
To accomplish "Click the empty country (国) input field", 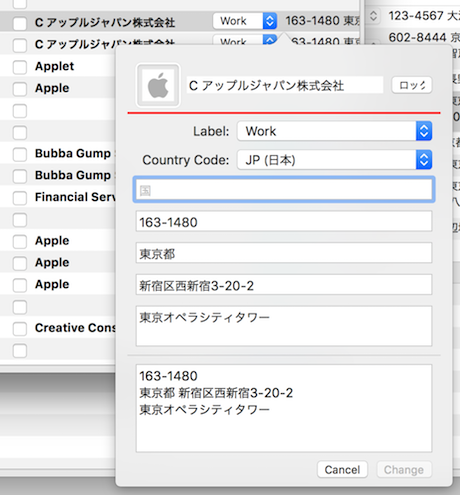I will coord(284,190).
